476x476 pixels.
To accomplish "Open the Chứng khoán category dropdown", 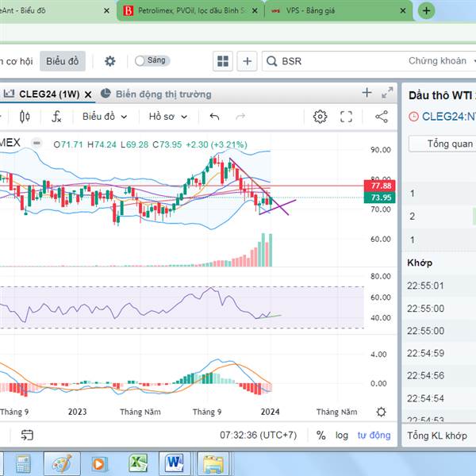I will tap(442, 61).
